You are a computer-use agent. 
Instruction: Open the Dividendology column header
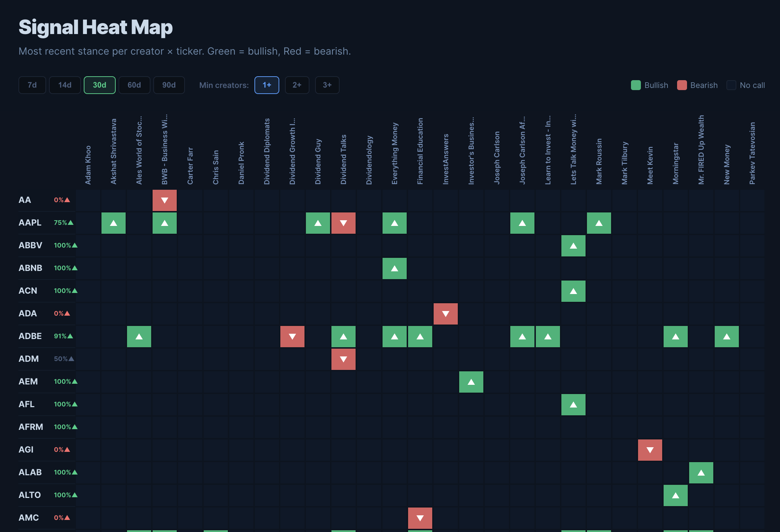point(369,160)
